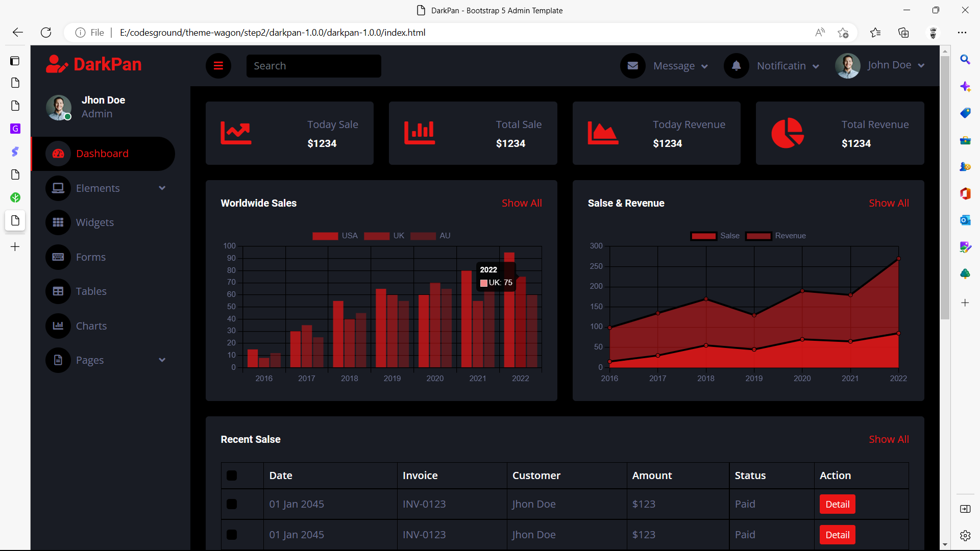980x551 pixels.
Task: Click Show All for Recent Sale
Action: (x=889, y=439)
